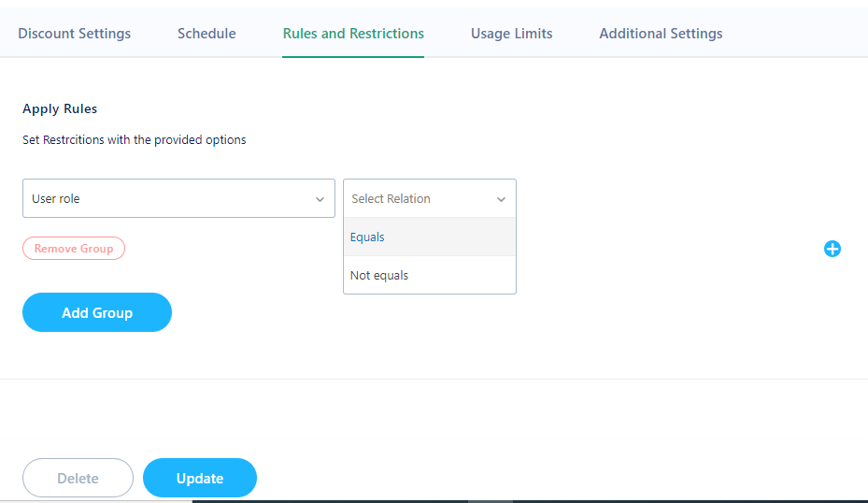Screen dimensions: 868x503
Task: Click the Apply Rules heading
Action: [x=60, y=108]
